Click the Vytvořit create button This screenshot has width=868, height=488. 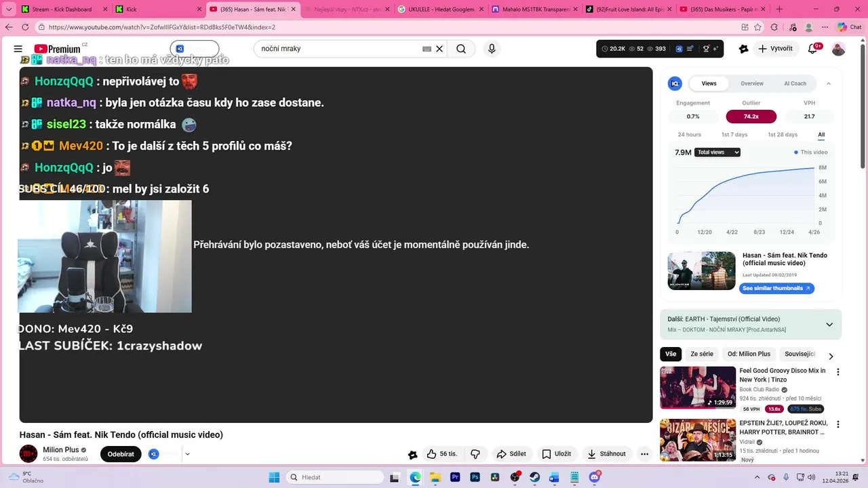click(775, 49)
